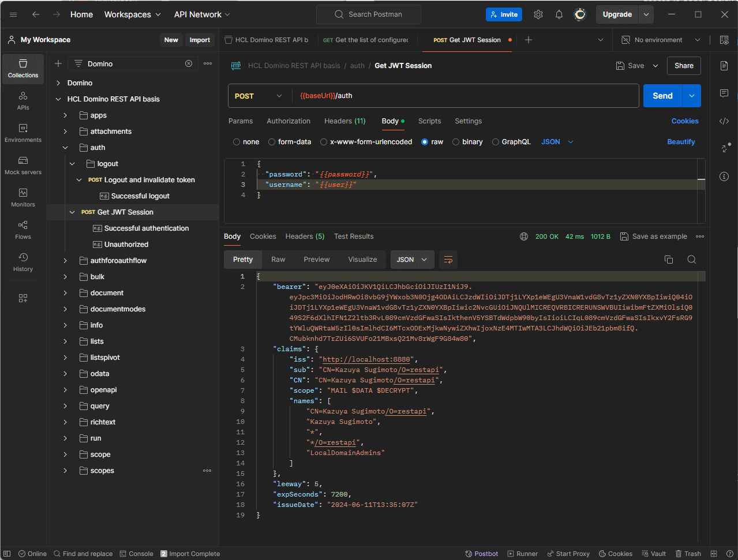Switch to the Authorization tab

(289, 121)
